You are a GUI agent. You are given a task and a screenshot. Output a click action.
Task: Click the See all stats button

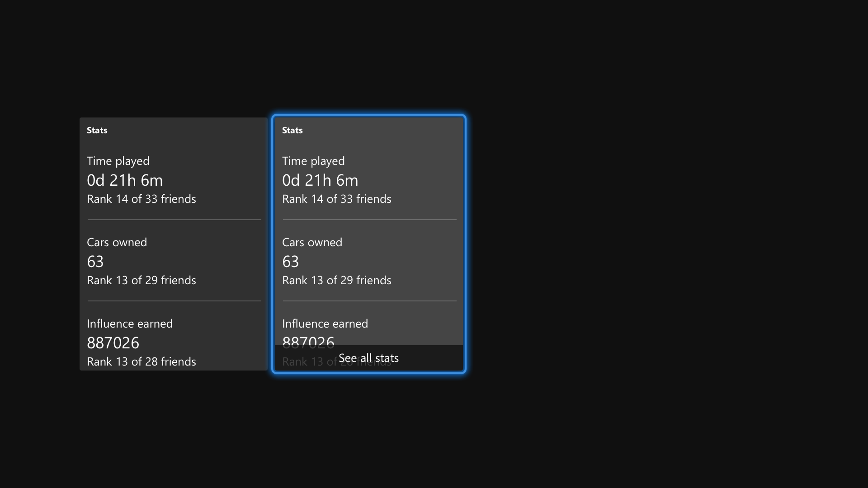[x=368, y=358]
